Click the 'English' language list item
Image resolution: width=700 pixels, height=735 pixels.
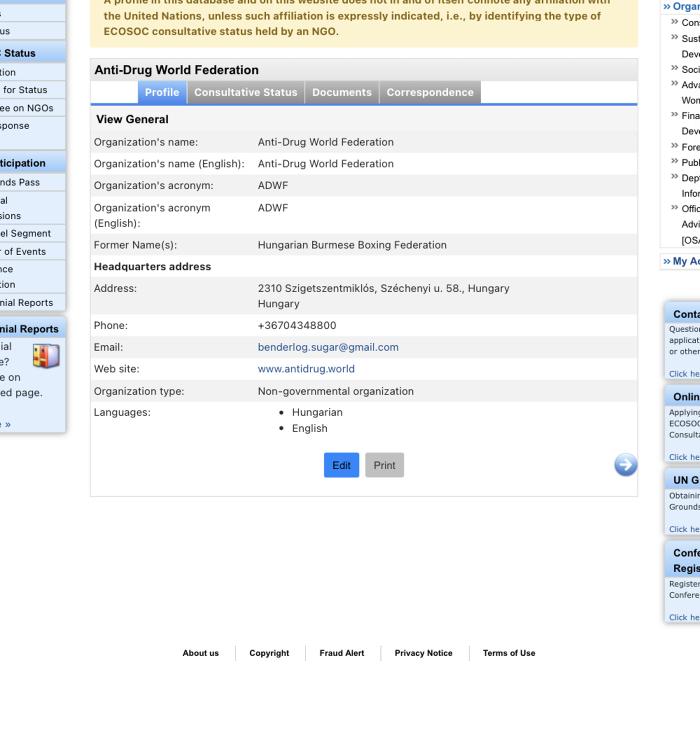click(309, 428)
